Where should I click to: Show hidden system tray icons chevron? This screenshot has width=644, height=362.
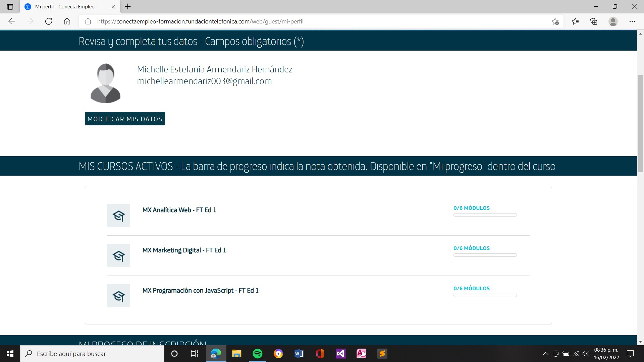[546, 354]
